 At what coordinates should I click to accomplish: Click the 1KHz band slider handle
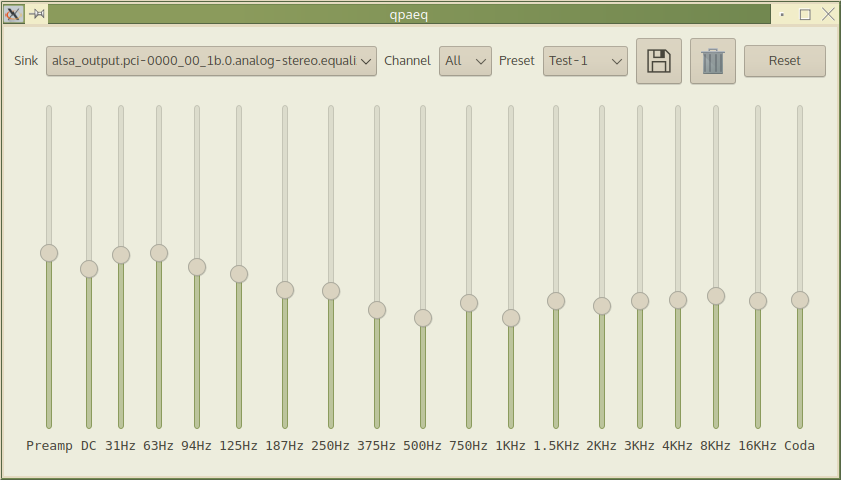(x=511, y=318)
